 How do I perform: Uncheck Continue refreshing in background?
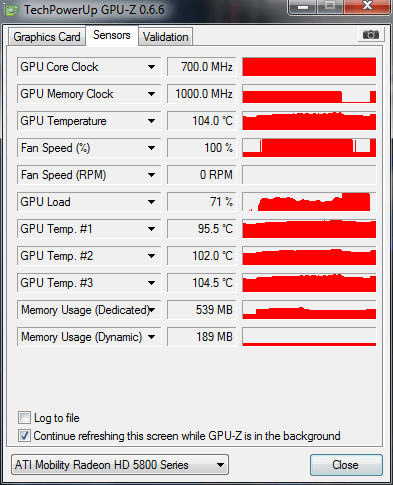[x=24, y=436]
